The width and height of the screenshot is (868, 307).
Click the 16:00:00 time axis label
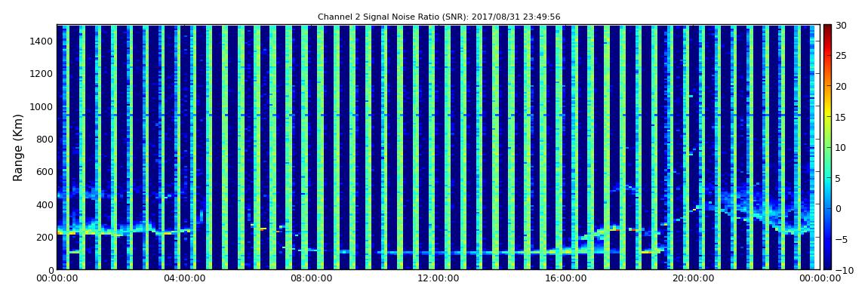(x=565, y=279)
